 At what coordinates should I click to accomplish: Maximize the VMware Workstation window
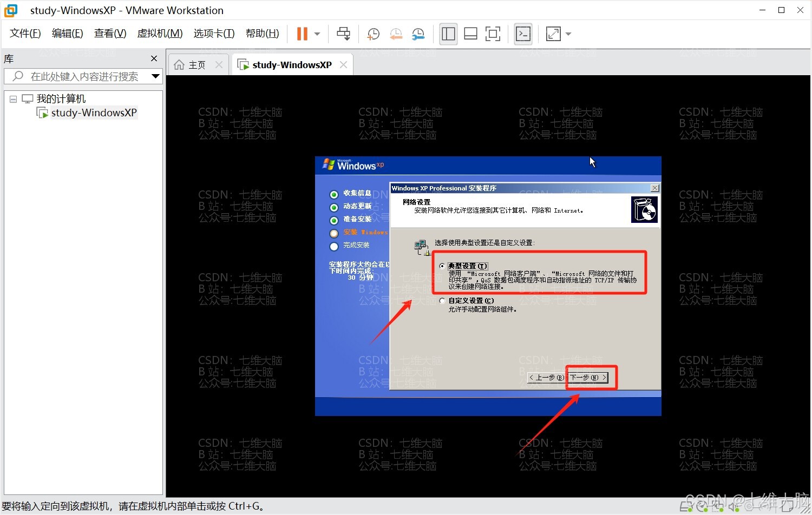[x=782, y=10]
